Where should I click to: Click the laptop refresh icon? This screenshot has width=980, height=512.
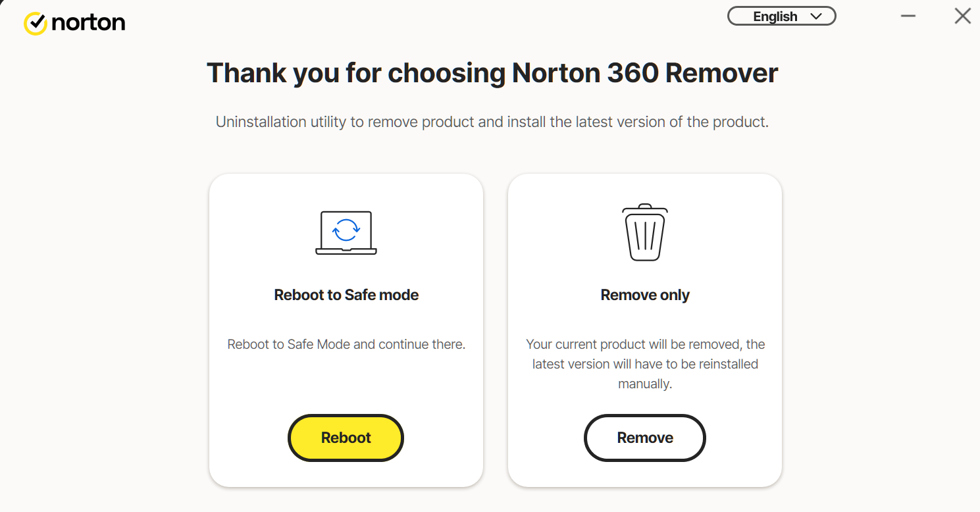[x=346, y=233]
